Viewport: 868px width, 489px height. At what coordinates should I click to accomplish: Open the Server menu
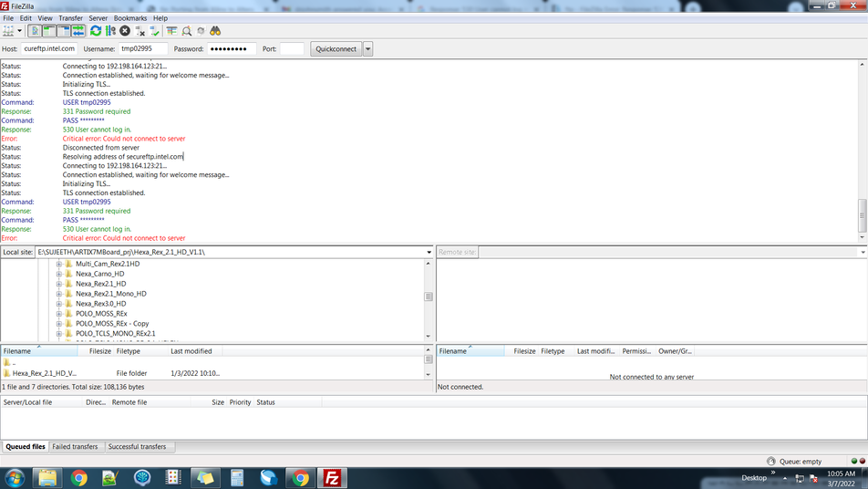point(98,18)
